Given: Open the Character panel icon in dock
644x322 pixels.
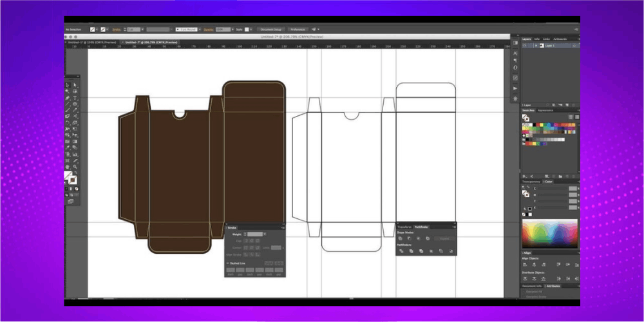Looking at the screenshot, I should click(515, 53).
